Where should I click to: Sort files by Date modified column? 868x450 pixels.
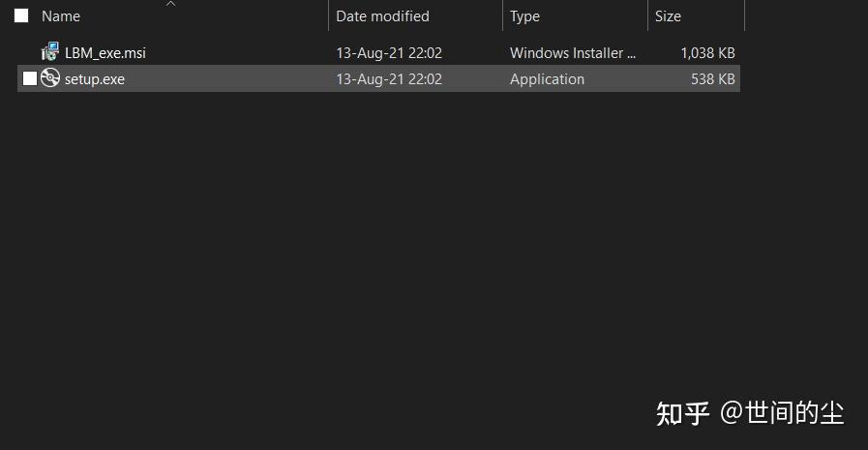click(382, 16)
